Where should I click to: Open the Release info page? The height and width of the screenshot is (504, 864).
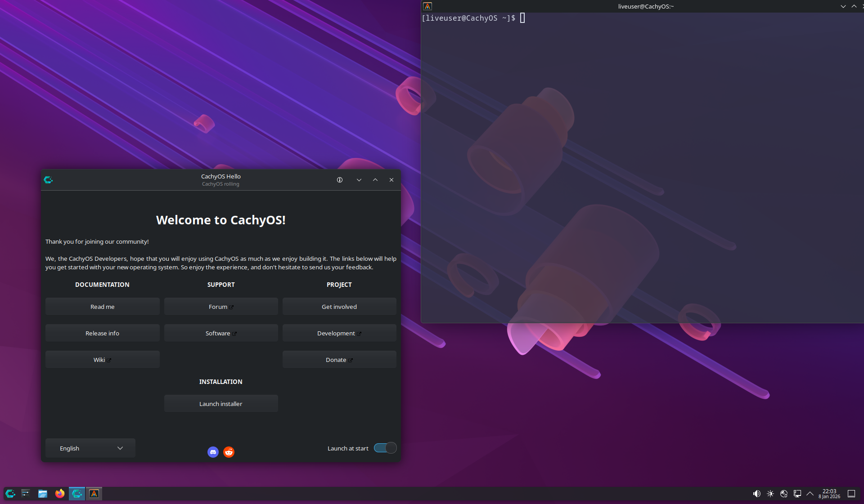(102, 333)
